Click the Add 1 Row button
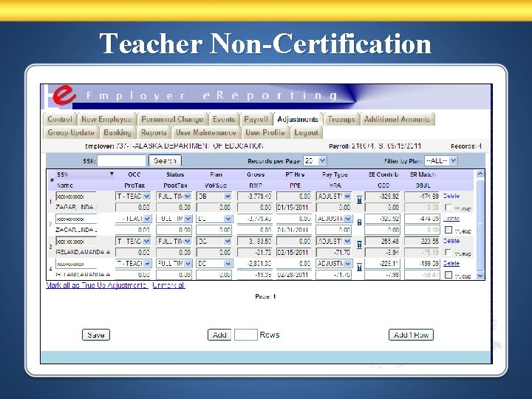The height and width of the screenshot is (399, 532). [411, 335]
